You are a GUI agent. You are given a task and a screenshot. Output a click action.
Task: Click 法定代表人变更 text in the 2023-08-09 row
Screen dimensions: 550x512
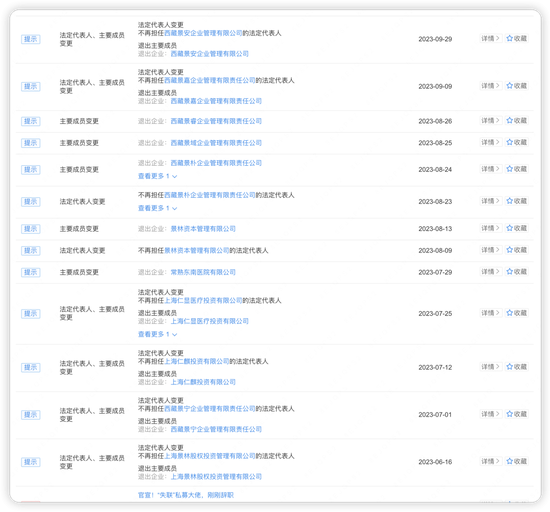[x=82, y=250]
